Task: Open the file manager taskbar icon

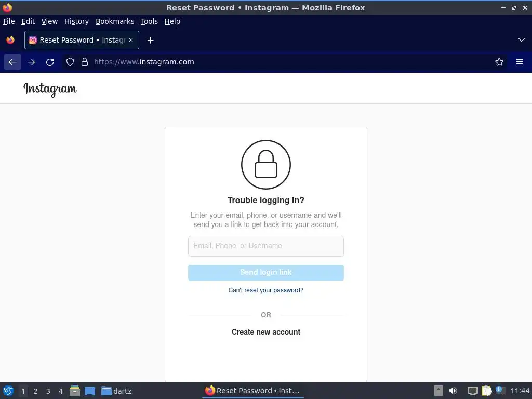Action: pos(75,391)
